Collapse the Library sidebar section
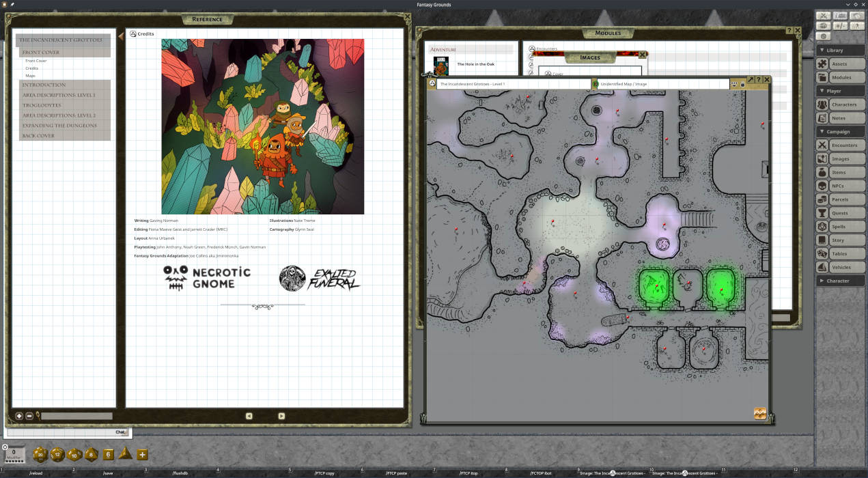868x478 pixels. coord(839,50)
